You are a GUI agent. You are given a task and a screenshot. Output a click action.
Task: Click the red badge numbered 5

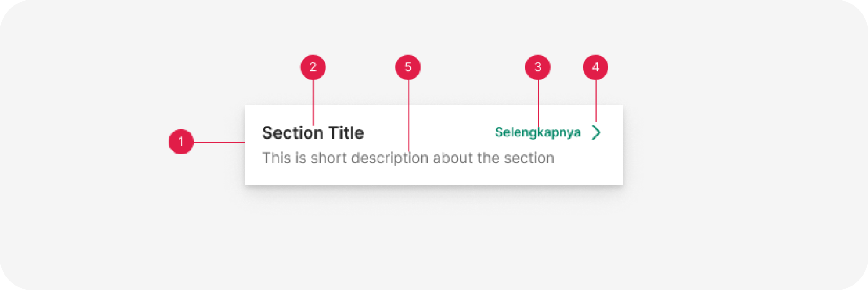pyautogui.click(x=408, y=67)
